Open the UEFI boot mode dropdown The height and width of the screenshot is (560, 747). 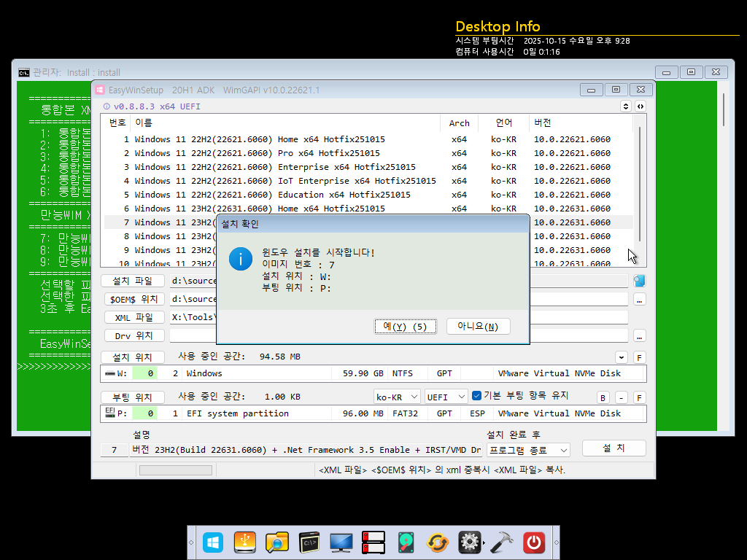click(x=446, y=397)
